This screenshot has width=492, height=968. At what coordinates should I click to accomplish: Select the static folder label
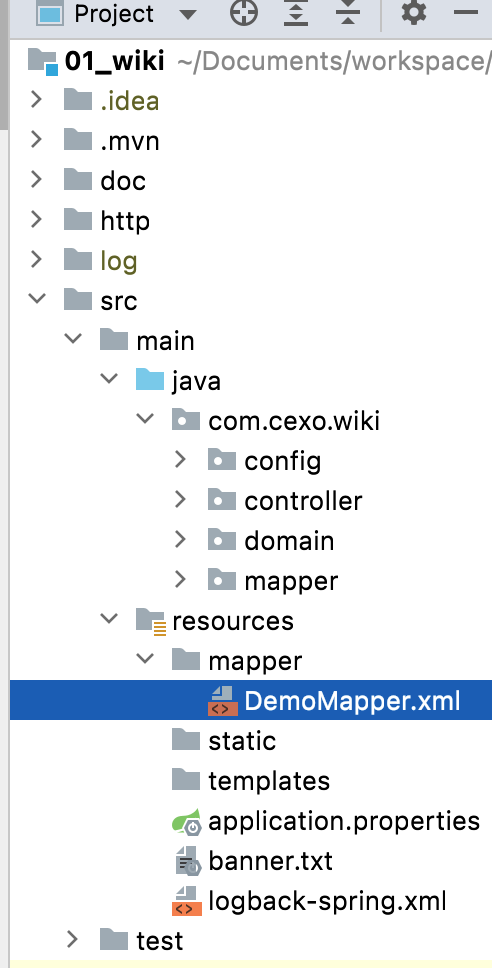242,741
